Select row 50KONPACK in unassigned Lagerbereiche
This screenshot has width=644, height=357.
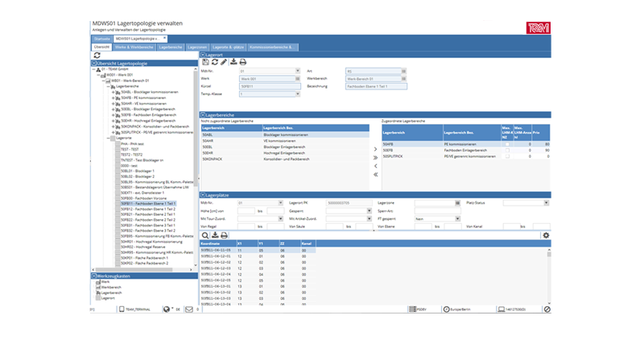coord(285,160)
